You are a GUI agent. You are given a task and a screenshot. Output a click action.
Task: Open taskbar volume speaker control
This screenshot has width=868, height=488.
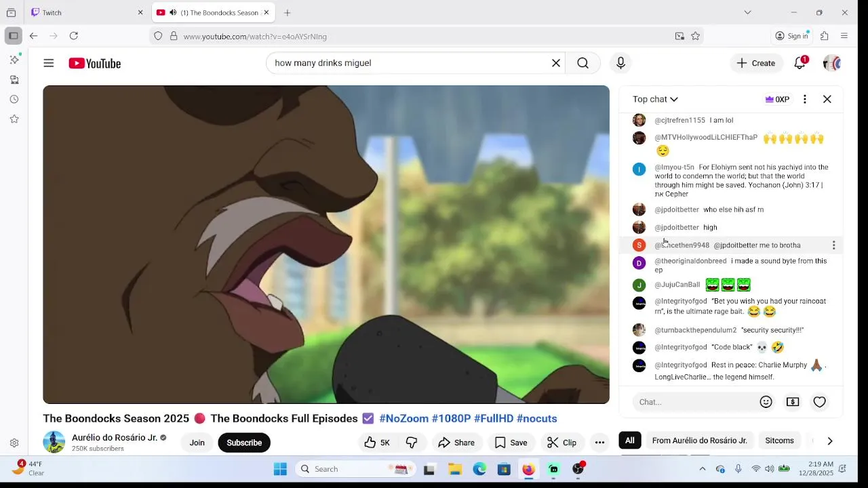click(770, 469)
